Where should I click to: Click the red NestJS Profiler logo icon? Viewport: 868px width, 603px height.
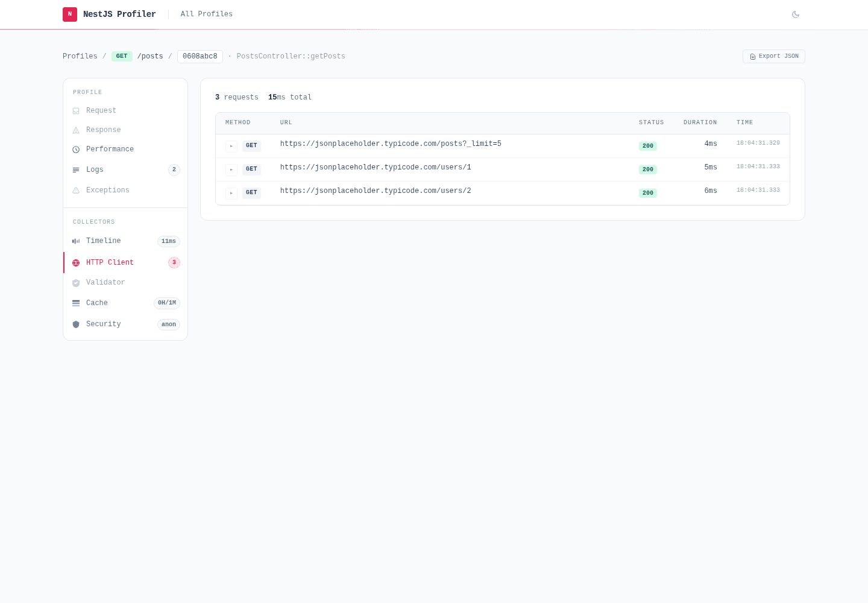(70, 14)
